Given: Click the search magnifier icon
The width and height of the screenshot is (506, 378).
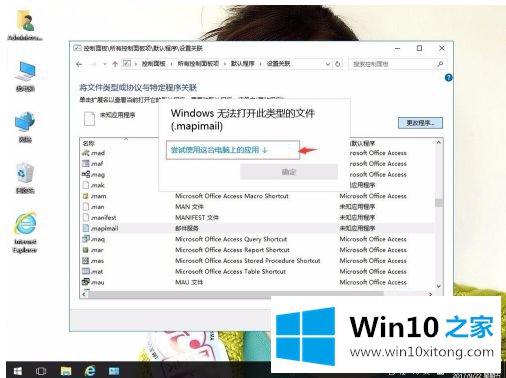Looking at the screenshot, I should (440, 64).
